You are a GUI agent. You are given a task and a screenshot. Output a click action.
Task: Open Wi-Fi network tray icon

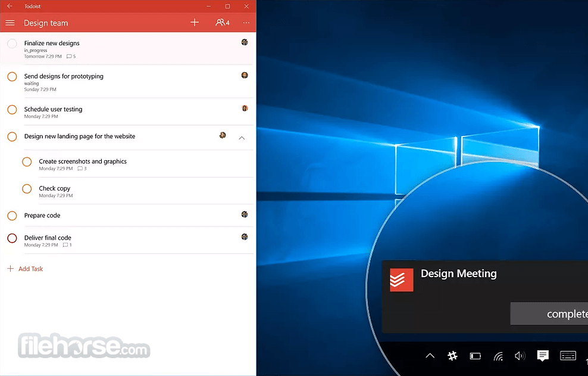498,356
